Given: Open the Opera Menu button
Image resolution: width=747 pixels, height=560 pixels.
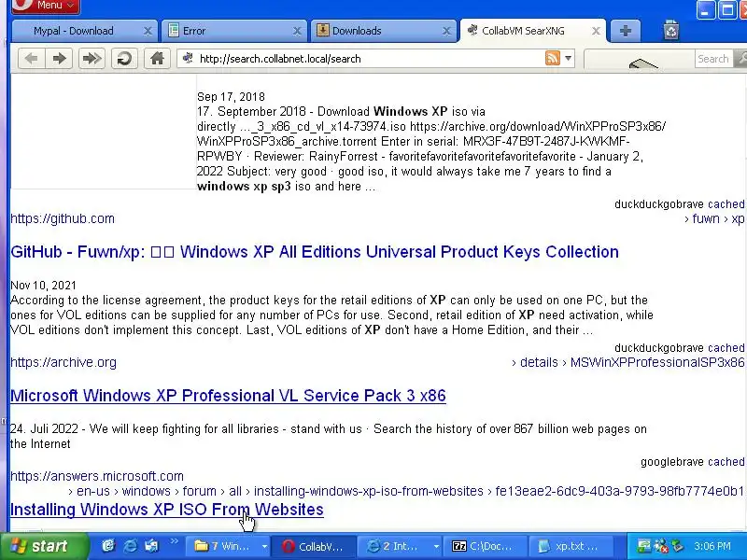Looking at the screenshot, I should (45, 6).
